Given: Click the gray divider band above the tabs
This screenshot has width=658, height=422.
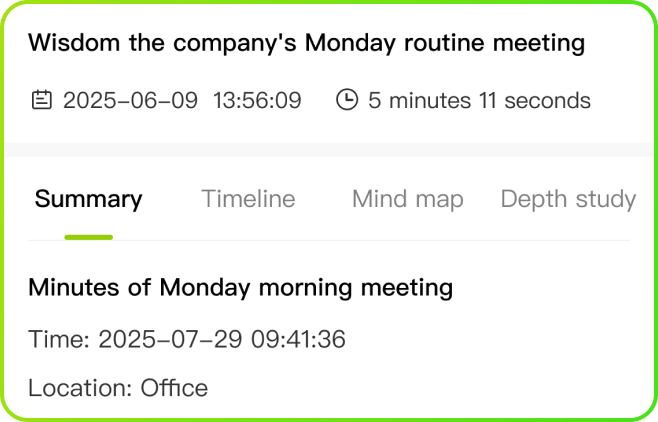Looking at the screenshot, I should tap(329, 149).
